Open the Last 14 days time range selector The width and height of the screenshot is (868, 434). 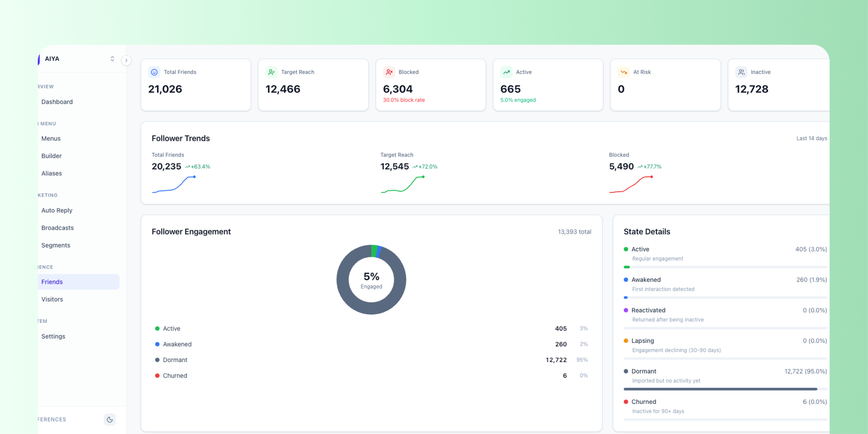811,138
